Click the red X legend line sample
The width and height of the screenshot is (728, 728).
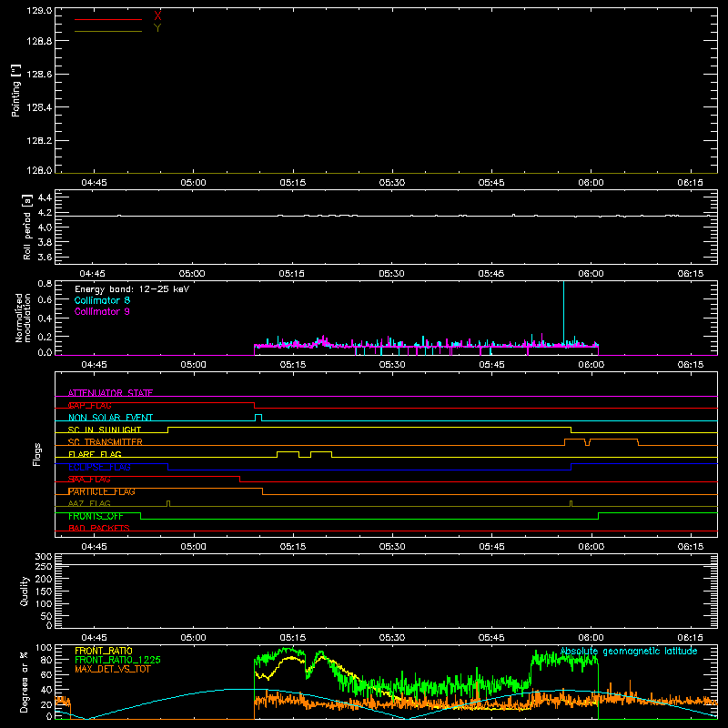click(108, 19)
